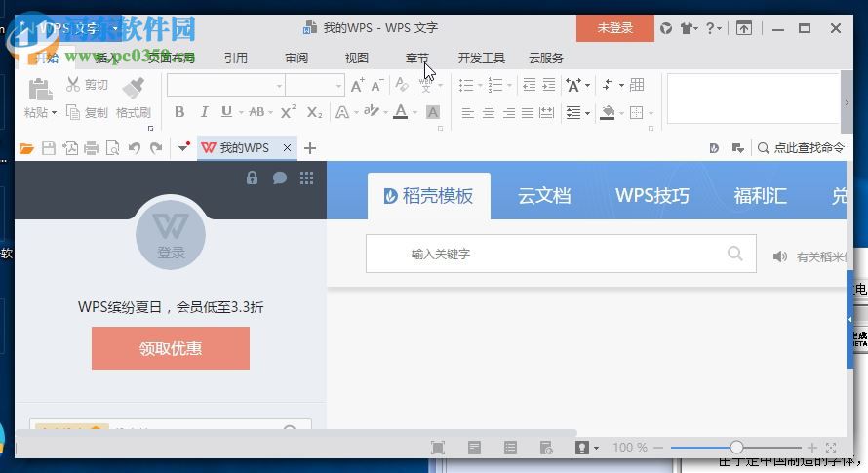Image resolution: width=868 pixels, height=473 pixels.
Task: Expand the underline style dropdown arrow
Action: (x=241, y=113)
